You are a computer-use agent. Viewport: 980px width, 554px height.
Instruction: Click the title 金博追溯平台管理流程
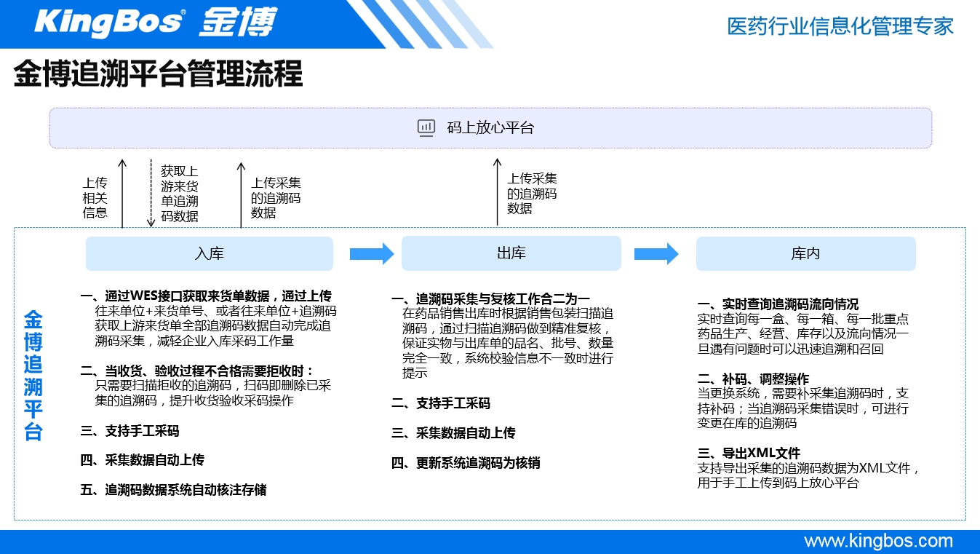pos(158,75)
